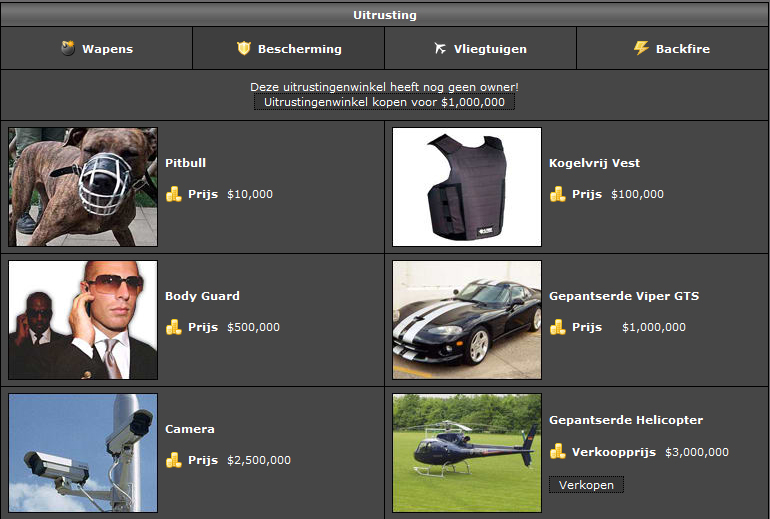Open the Wapens tab
Viewport: 770px width, 519px height.
[97, 48]
